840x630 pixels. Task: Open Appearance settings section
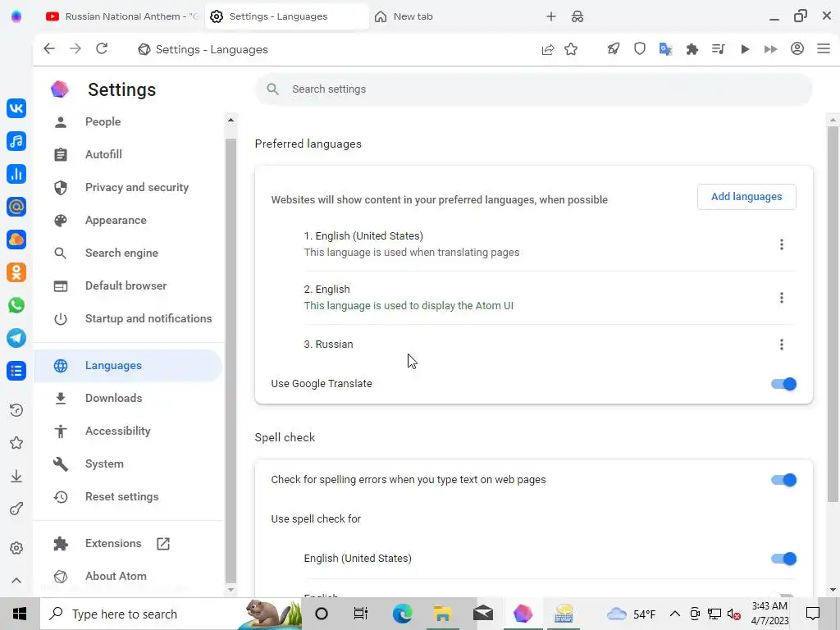click(x=128, y=220)
